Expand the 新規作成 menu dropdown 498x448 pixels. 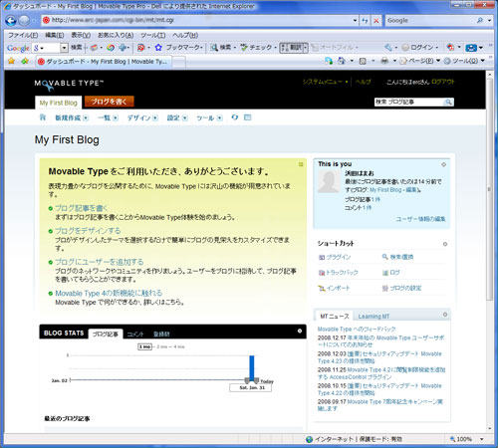pos(86,117)
